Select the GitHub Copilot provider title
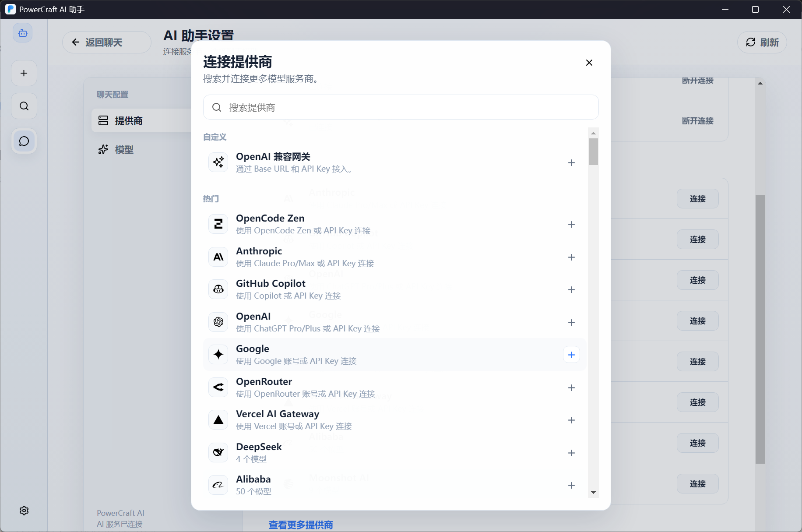Screen dimensions: 802x532 coord(271,284)
